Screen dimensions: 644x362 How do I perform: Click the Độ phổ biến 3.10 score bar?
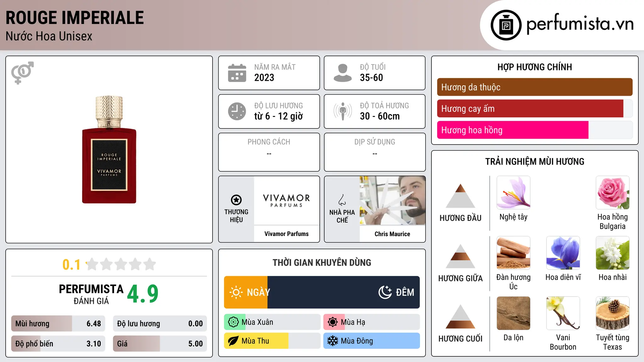58,344
